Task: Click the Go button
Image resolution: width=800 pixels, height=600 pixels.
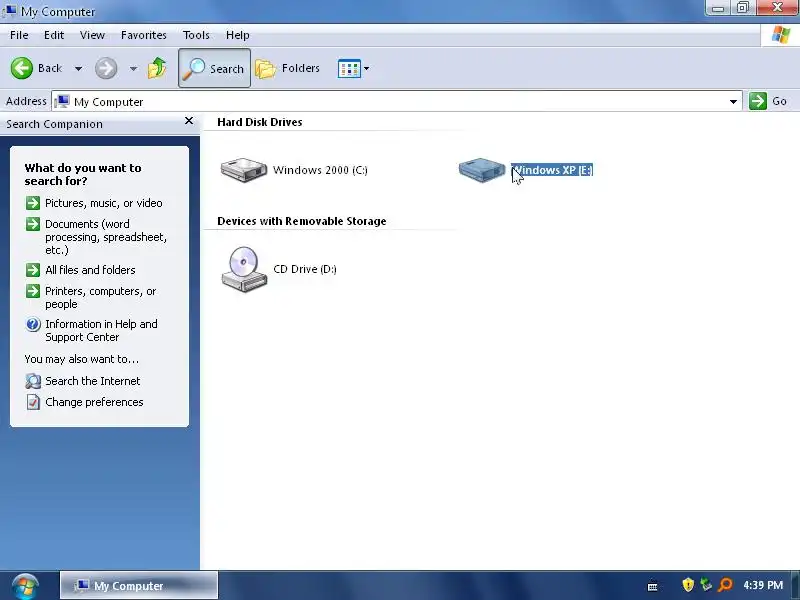Action: [768, 101]
